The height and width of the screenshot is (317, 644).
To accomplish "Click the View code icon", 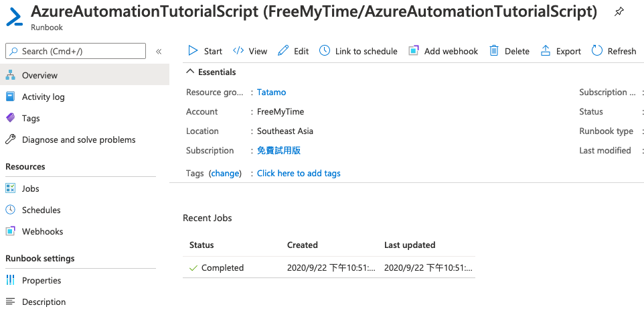I will click(238, 51).
